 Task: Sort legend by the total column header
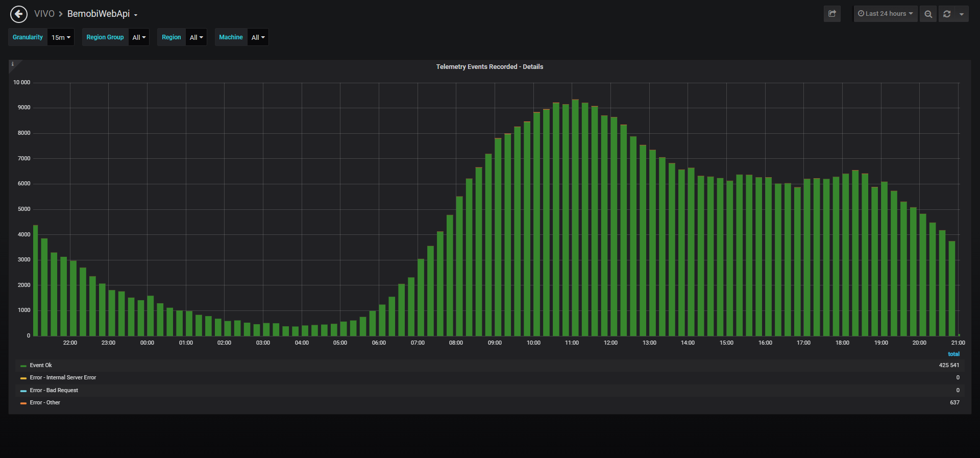pos(953,354)
